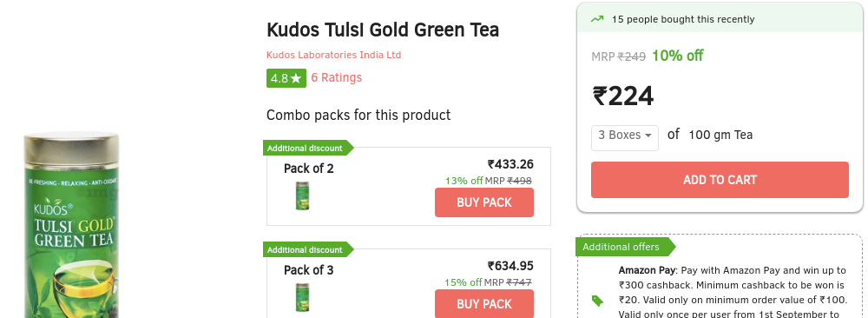Click the trending arrow icon beside recent buyers
868x318 pixels.
coord(597,19)
